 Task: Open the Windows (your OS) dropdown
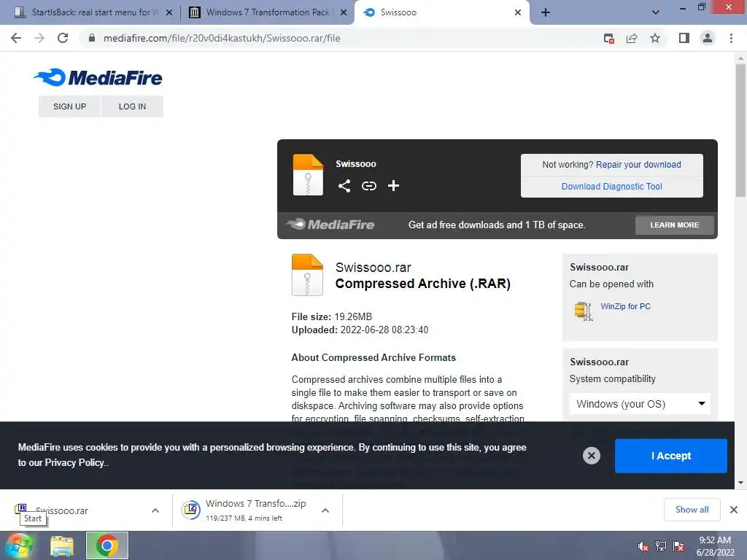pos(640,404)
